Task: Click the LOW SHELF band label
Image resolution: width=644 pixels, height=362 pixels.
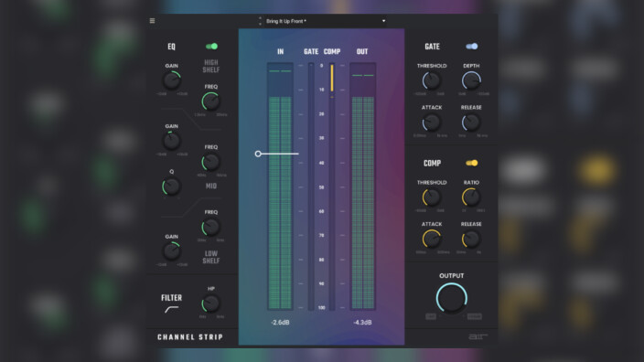Action: coord(211,258)
